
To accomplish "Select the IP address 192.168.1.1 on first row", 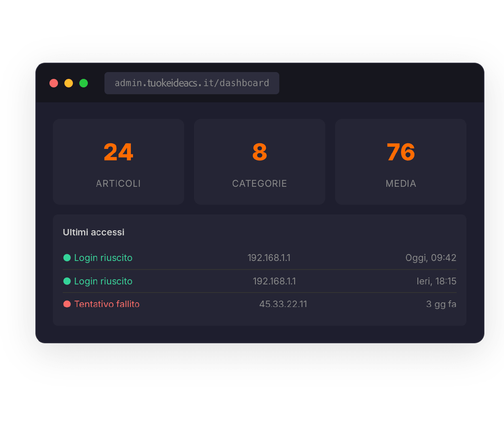I will [x=269, y=258].
